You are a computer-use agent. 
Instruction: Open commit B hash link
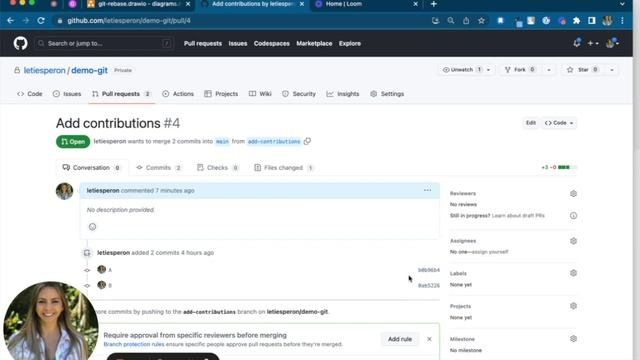429,286
